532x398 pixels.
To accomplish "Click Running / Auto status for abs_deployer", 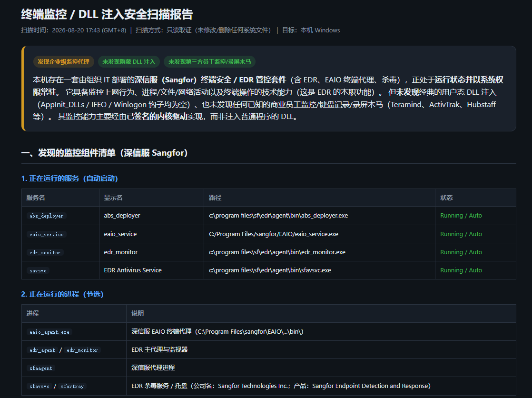I will coord(461,215).
